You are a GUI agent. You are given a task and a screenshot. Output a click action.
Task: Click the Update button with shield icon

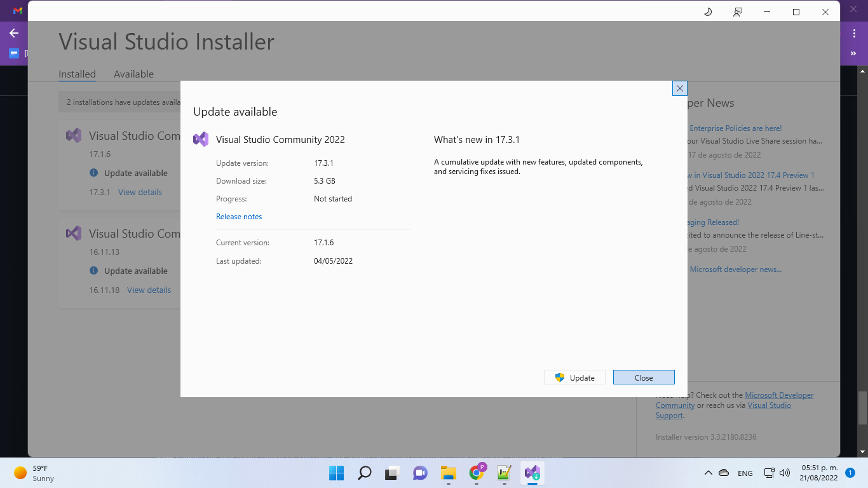(x=574, y=377)
